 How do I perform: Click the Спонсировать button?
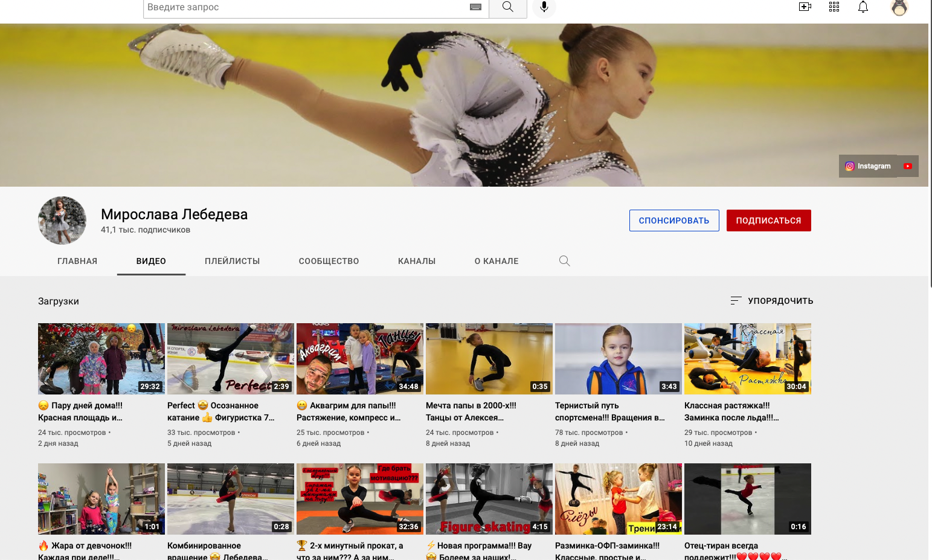pyautogui.click(x=674, y=220)
